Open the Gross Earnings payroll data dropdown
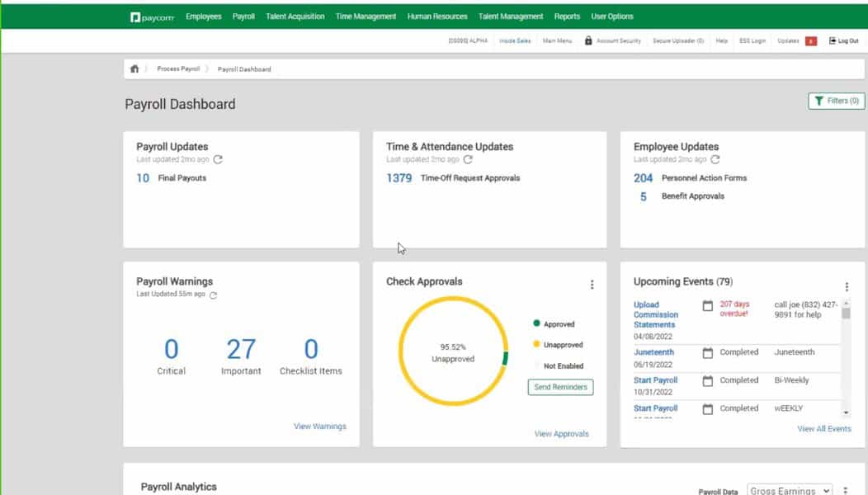The image size is (868, 495). [x=789, y=489]
